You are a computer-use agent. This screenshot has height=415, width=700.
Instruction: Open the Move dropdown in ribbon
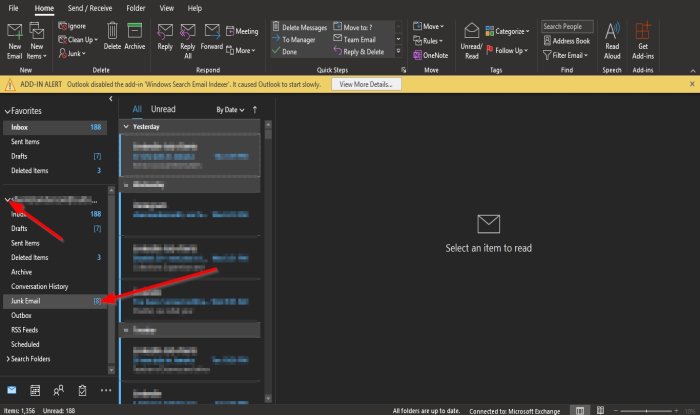pos(428,26)
